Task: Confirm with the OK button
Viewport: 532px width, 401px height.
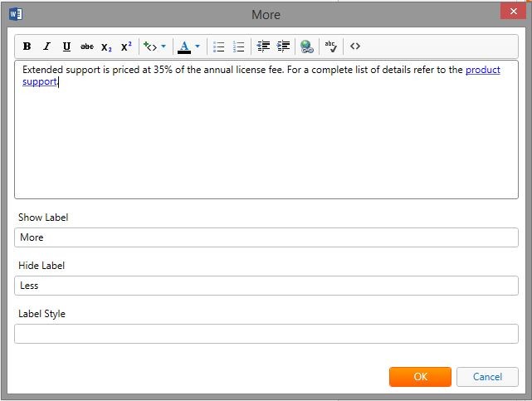Action: pos(421,377)
